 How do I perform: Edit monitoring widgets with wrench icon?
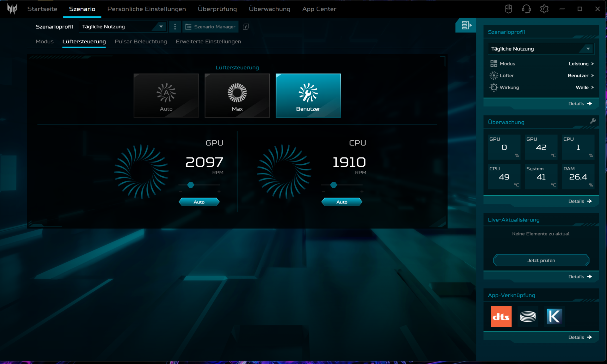tap(593, 121)
